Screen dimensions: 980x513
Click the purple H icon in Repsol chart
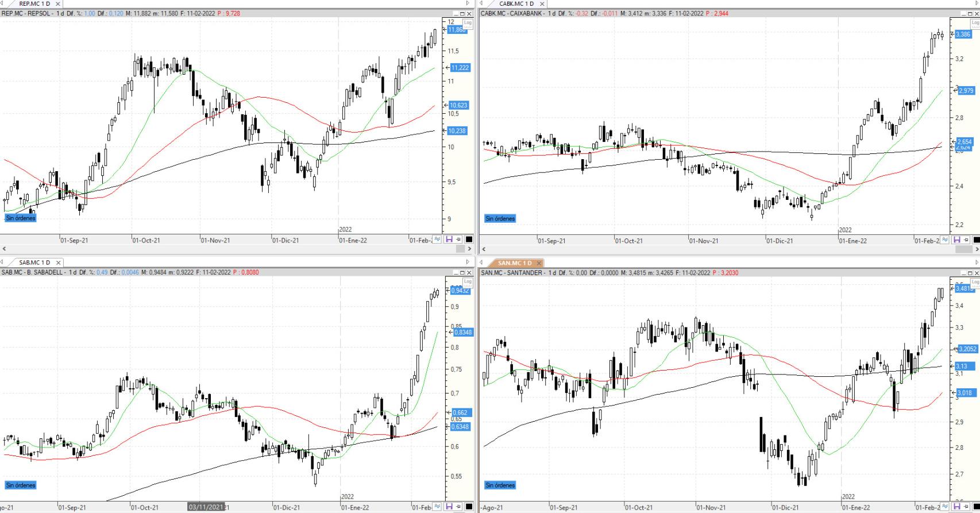(x=449, y=240)
